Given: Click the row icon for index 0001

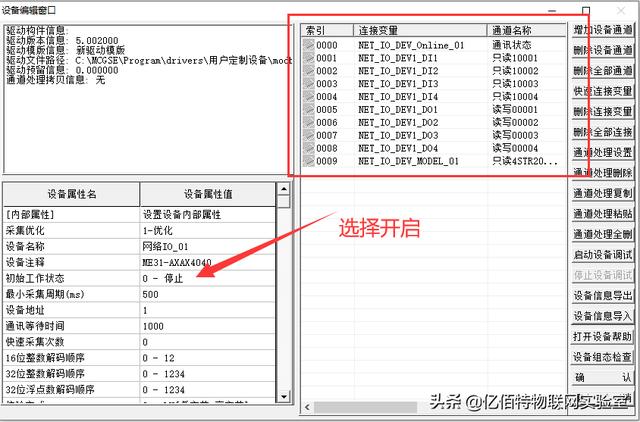Looking at the screenshot, I should (309, 58).
